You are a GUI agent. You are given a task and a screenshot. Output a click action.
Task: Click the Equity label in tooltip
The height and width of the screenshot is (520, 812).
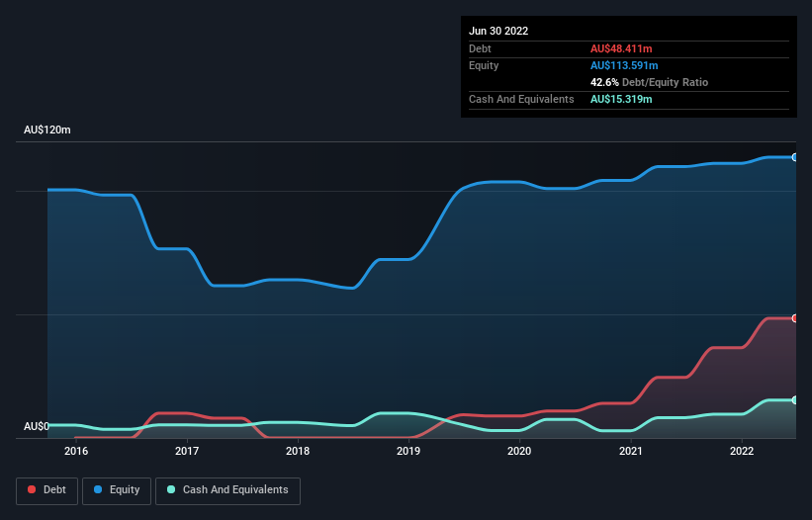(x=484, y=65)
